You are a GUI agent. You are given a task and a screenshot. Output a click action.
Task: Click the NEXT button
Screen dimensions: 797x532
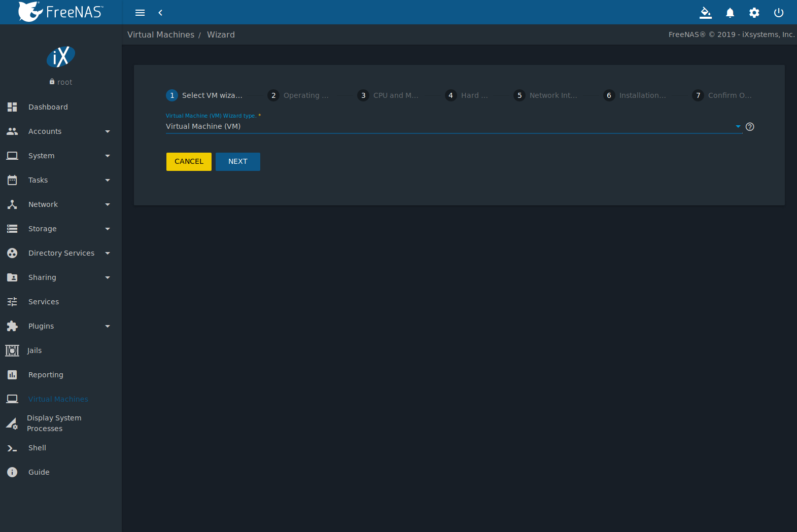tap(238, 162)
